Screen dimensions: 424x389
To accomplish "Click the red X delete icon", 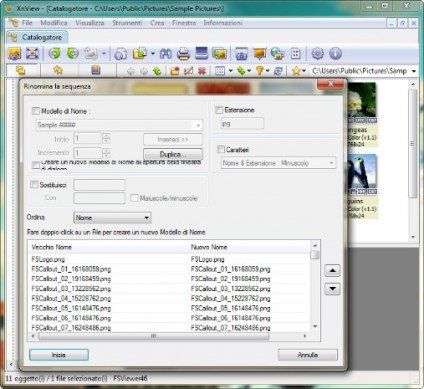I will [202, 71].
